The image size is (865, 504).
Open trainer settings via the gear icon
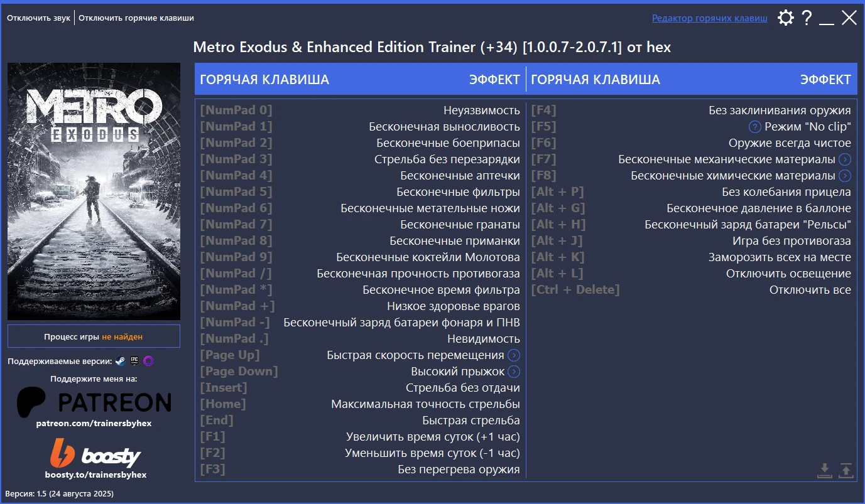point(785,18)
